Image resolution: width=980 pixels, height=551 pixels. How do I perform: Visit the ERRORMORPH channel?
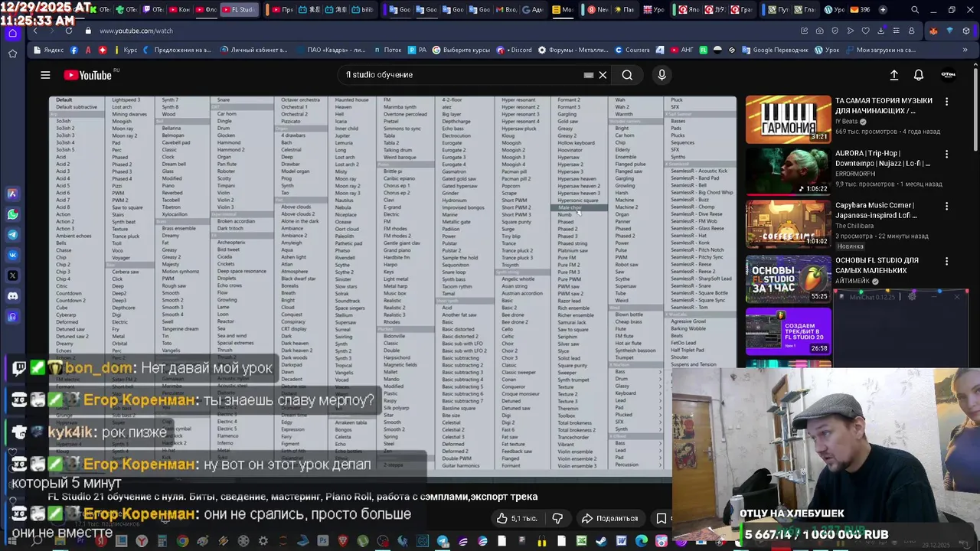(x=855, y=174)
